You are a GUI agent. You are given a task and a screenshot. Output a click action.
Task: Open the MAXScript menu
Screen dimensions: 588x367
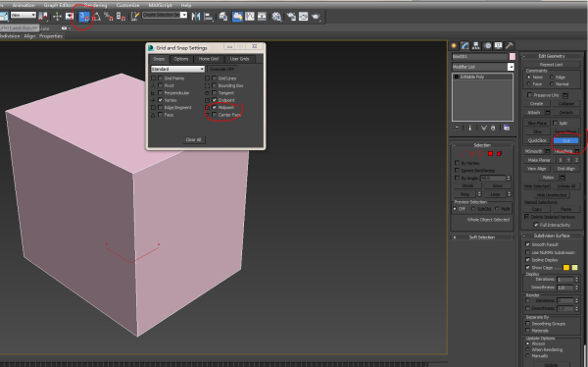tap(160, 5)
